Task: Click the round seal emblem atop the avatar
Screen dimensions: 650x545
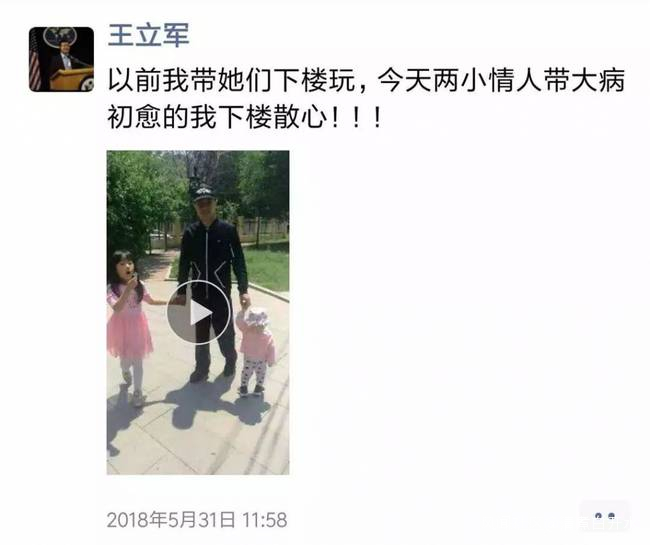Action: point(60,36)
